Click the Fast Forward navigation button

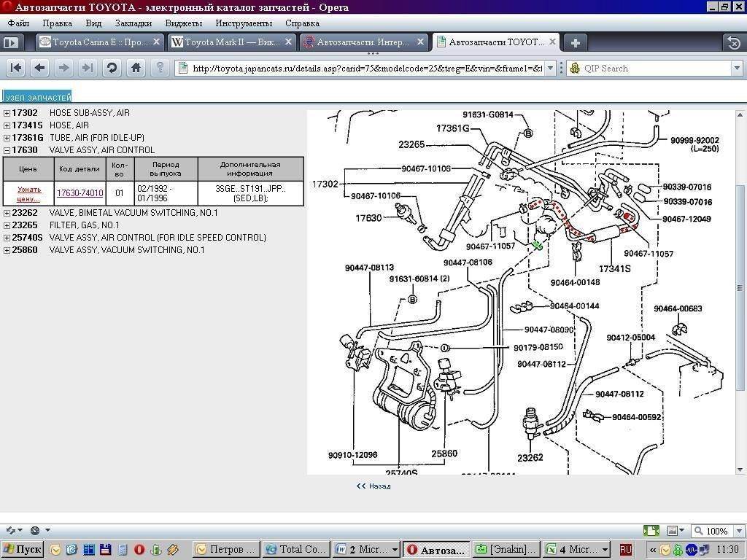(x=88, y=68)
